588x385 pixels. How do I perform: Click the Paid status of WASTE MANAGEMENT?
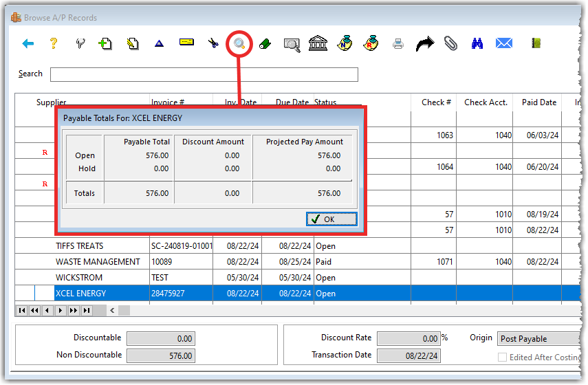pos(324,262)
